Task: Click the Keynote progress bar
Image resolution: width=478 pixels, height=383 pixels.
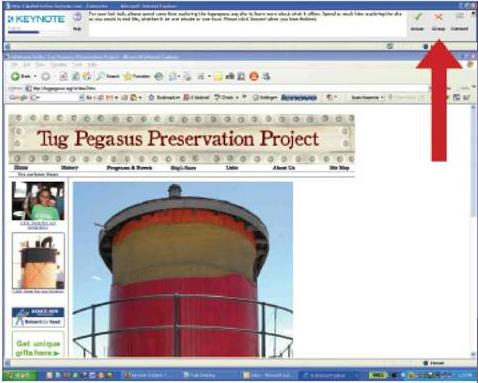Action: tap(23, 32)
